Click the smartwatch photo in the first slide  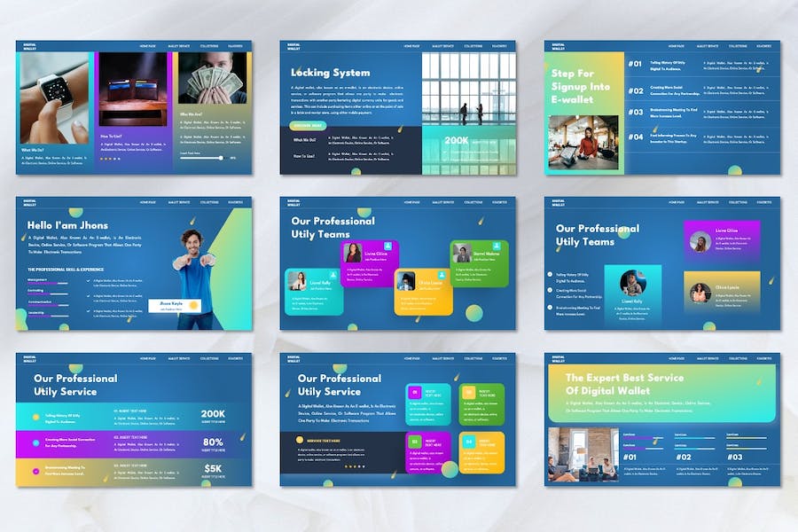point(55,98)
